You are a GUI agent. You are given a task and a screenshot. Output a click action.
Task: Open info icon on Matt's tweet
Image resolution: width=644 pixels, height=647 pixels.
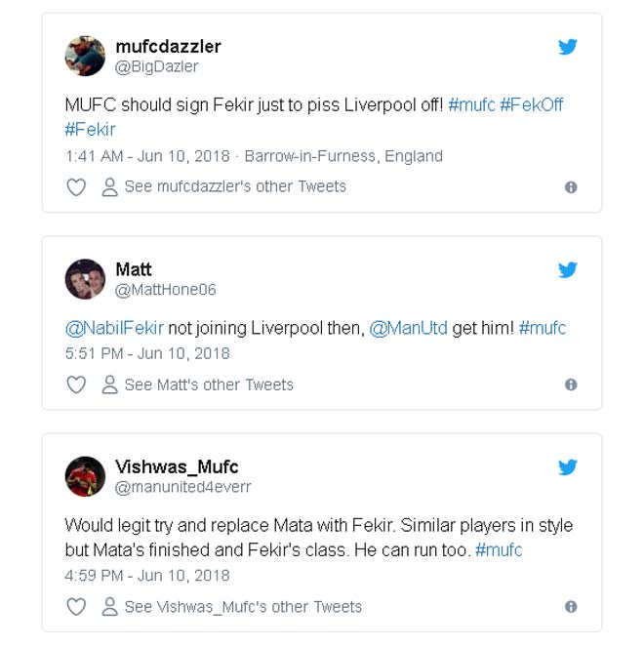coord(571,385)
